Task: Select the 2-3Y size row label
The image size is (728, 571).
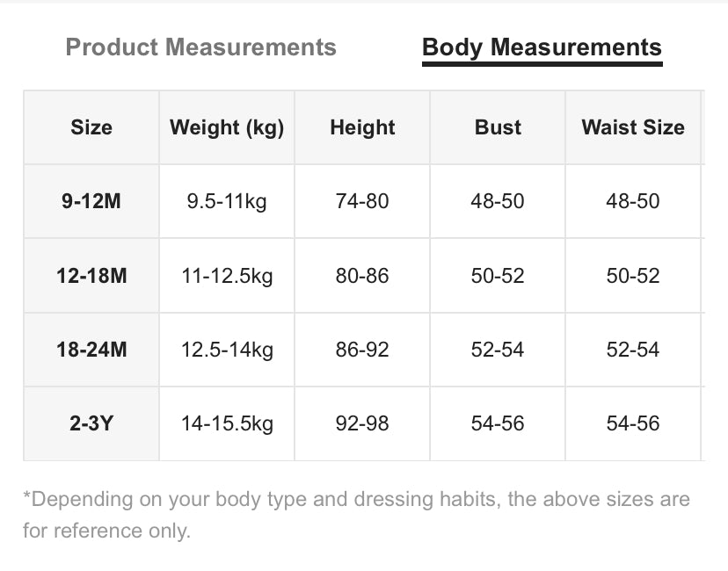Action: tap(91, 423)
